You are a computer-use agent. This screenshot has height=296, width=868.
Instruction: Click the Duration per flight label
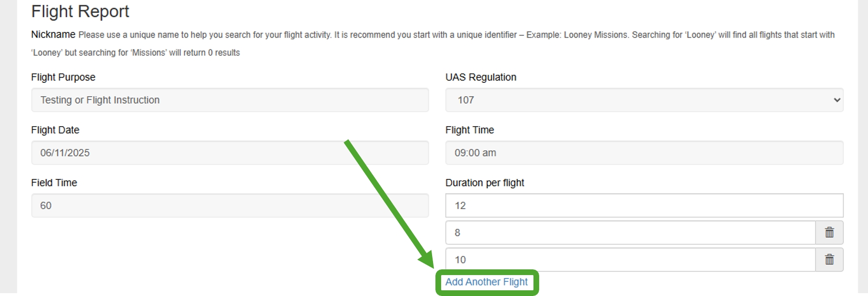click(484, 183)
